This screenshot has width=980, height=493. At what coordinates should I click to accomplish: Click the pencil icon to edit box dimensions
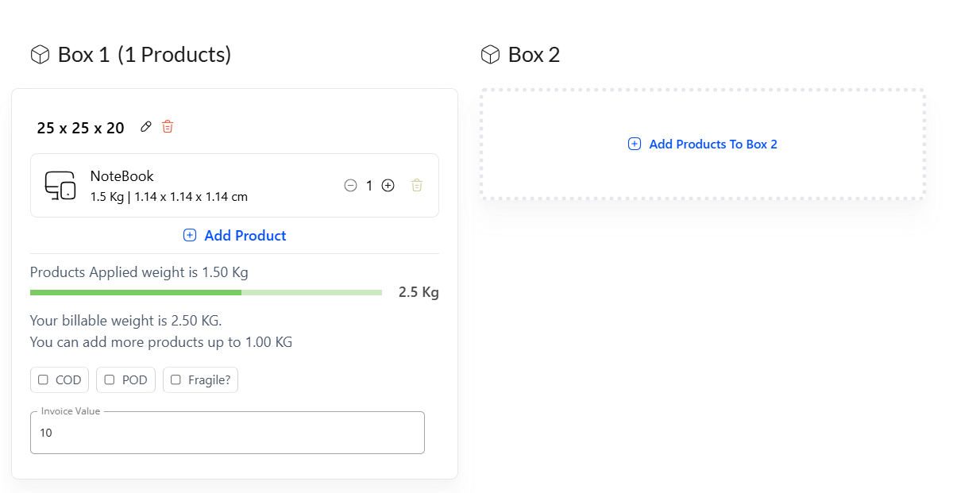145,127
